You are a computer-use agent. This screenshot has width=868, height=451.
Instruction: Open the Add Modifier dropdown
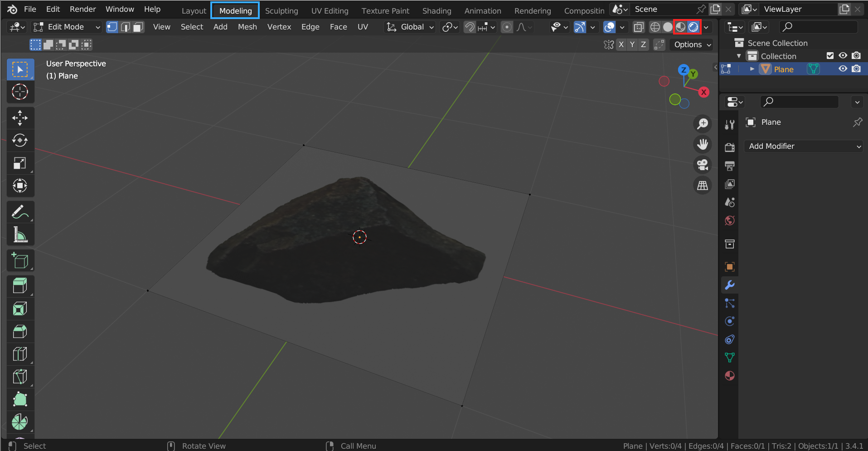click(803, 146)
